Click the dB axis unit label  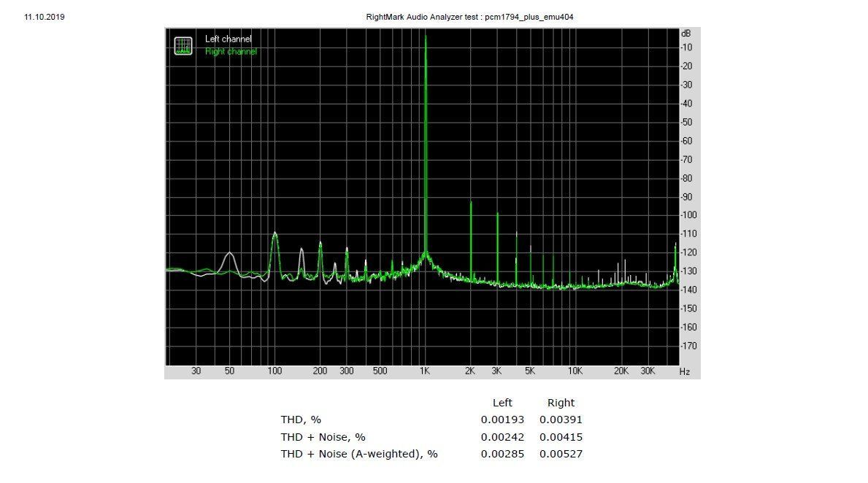pyautogui.click(x=686, y=34)
